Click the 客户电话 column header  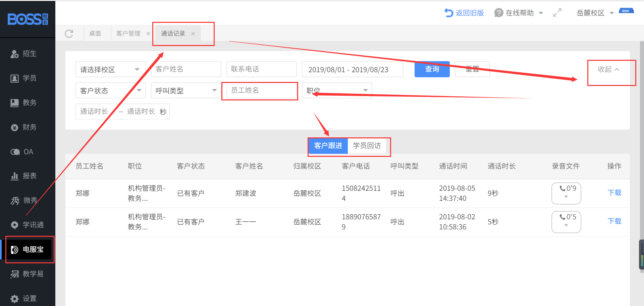pyautogui.click(x=356, y=166)
